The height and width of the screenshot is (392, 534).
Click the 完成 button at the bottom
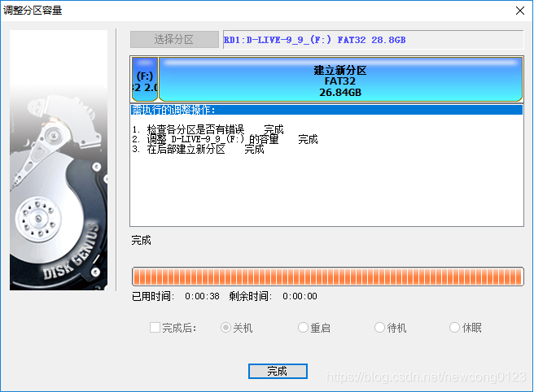pos(278,371)
